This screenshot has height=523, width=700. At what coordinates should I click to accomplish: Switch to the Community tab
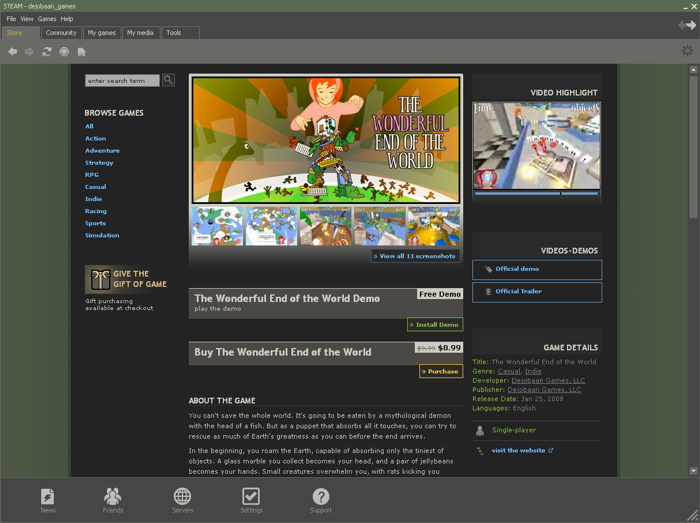coord(61,33)
